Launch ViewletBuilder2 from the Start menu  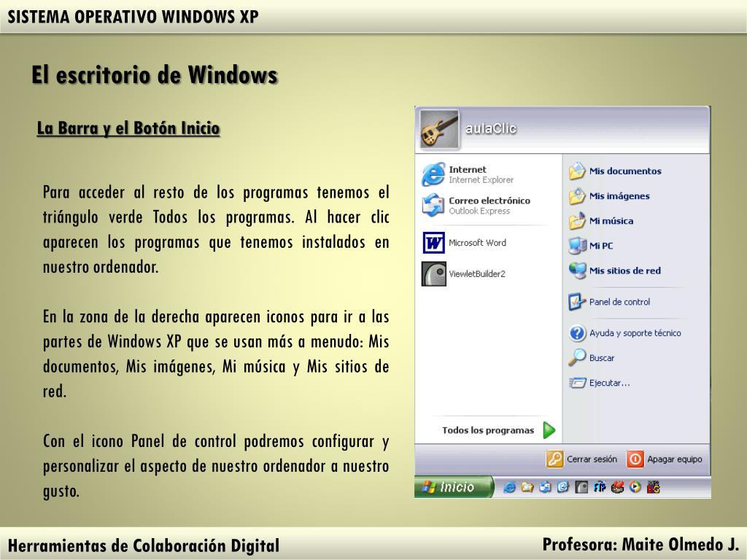[463, 274]
